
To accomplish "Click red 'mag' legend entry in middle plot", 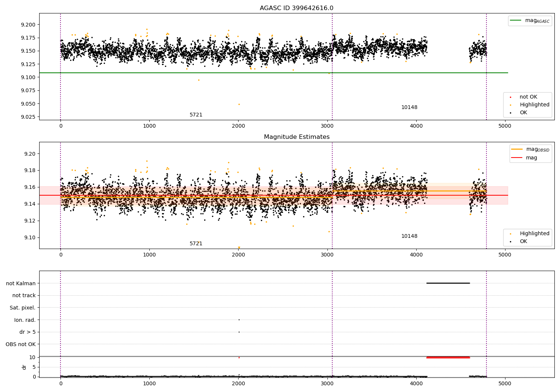I will pyautogui.click(x=531, y=158).
